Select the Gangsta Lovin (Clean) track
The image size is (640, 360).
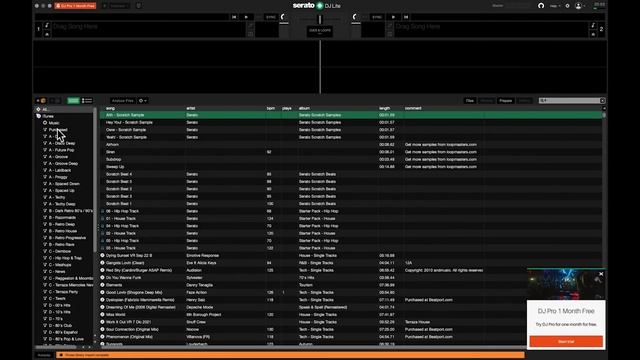pos(351,263)
